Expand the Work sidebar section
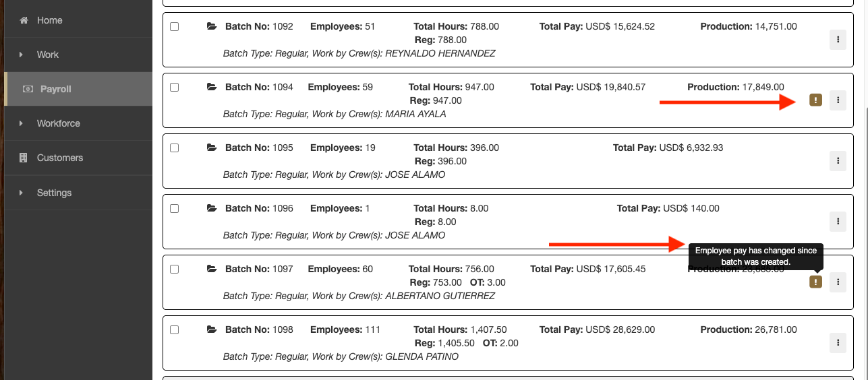 coord(47,55)
